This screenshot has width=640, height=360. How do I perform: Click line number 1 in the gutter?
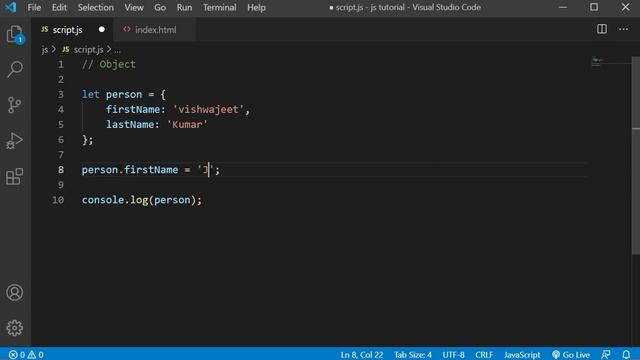coord(61,64)
